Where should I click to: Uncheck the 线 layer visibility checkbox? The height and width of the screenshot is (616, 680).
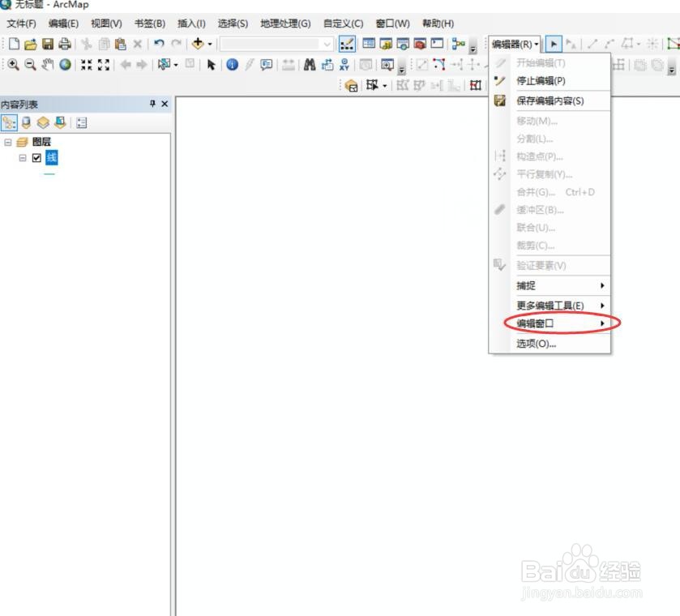point(36,157)
